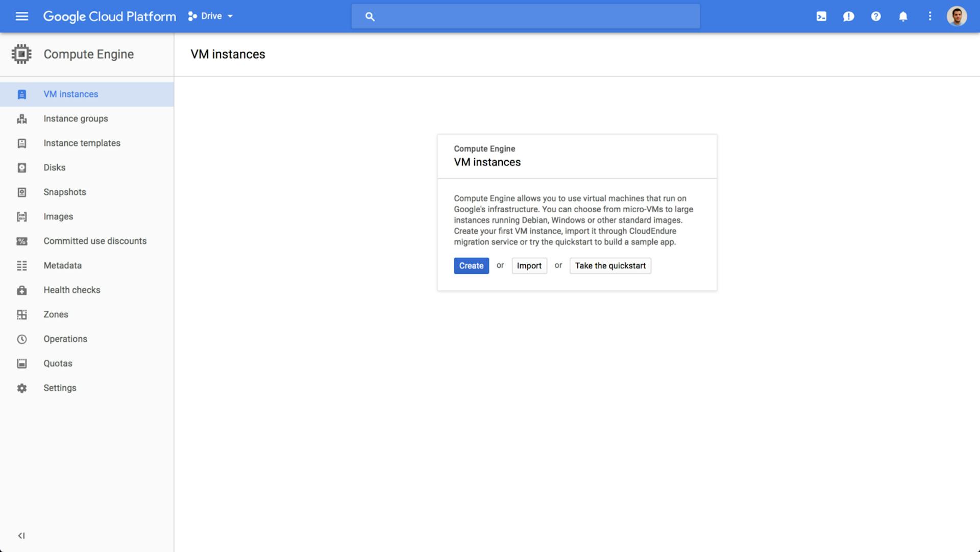Click Take the quickstart
Screen dimensions: 980x552
[x=610, y=266]
